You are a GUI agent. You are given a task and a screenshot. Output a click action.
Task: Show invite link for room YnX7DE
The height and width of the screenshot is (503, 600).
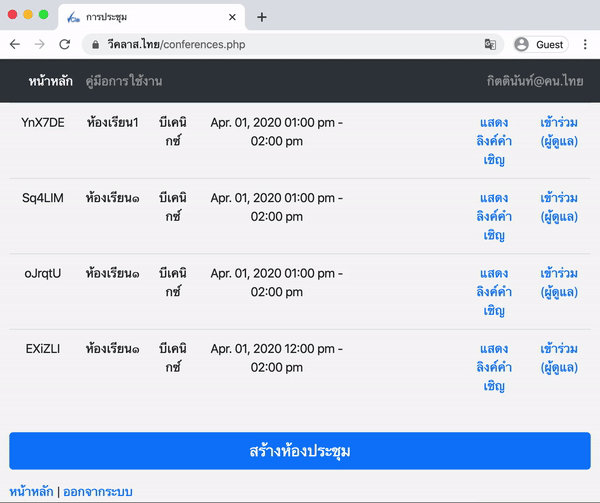click(493, 141)
